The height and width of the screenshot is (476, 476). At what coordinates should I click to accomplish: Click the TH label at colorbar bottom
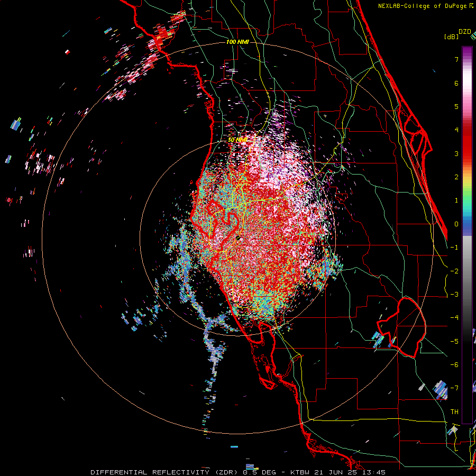454,412
